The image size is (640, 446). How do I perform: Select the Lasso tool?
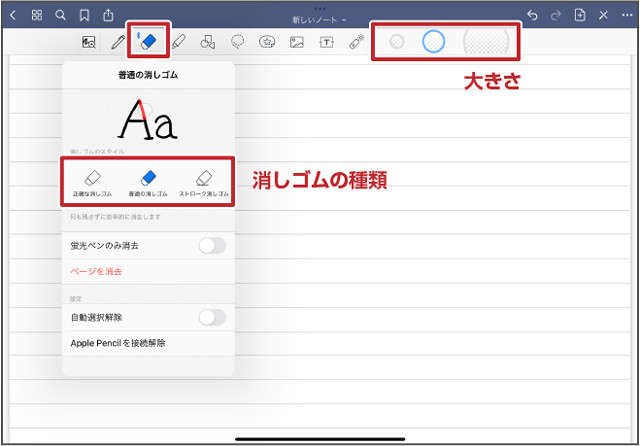point(238,42)
